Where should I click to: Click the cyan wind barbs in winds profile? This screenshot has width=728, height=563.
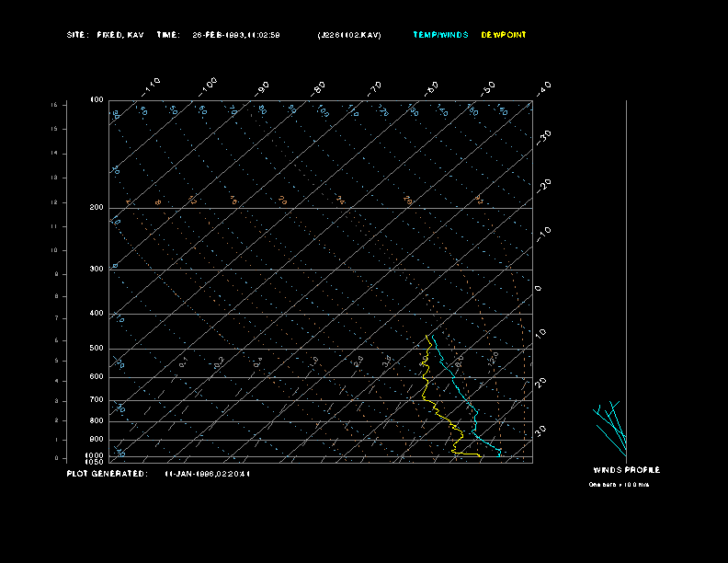pyautogui.click(x=610, y=429)
